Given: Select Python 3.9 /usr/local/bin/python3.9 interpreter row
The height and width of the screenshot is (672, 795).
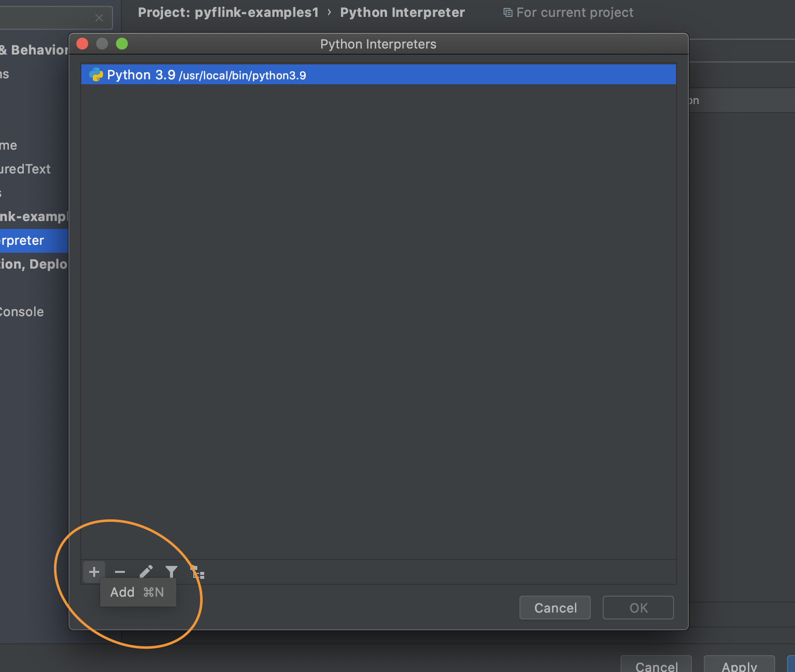Looking at the screenshot, I should [378, 74].
